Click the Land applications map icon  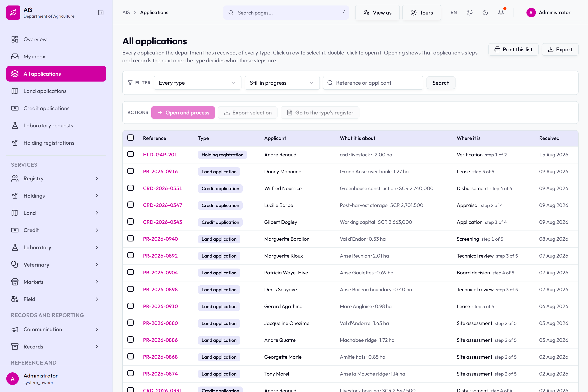pos(15,91)
